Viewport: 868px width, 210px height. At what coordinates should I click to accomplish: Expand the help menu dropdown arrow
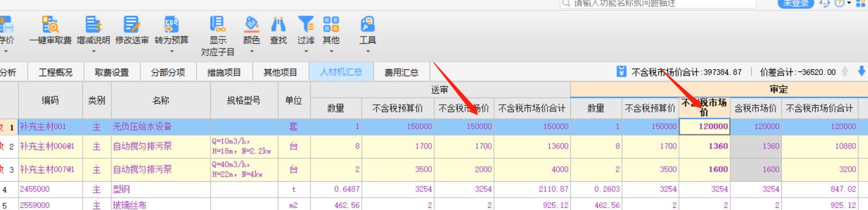849,3
